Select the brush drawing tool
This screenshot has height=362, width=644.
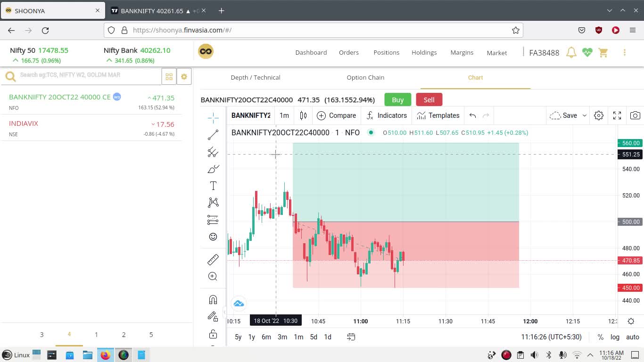213,169
